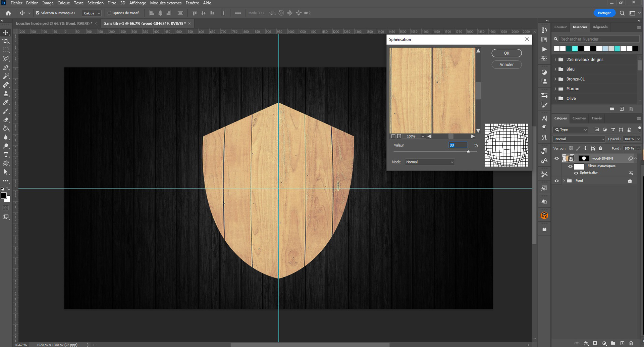
Task: Open the Character panel icon
Action: coord(544,118)
